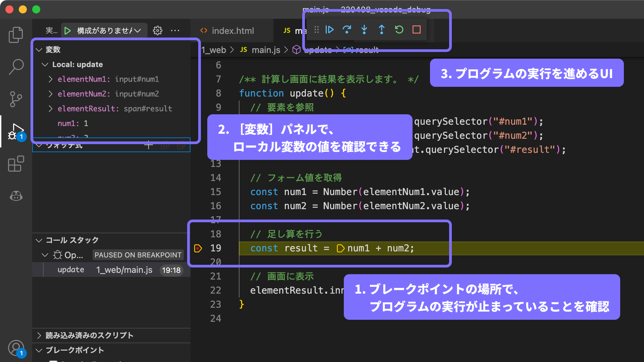Click the Step Into arrow icon
Viewport: 644px width, 362px height.
point(364,30)
